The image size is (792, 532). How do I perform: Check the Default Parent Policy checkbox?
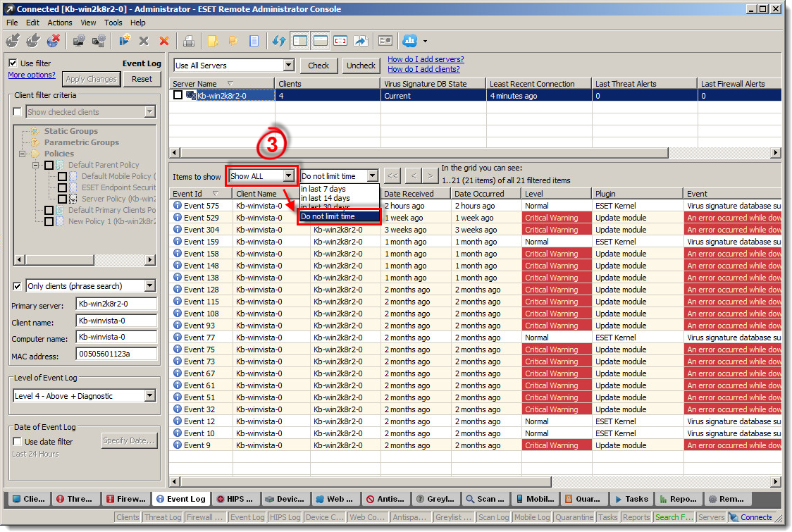point(49,165)
